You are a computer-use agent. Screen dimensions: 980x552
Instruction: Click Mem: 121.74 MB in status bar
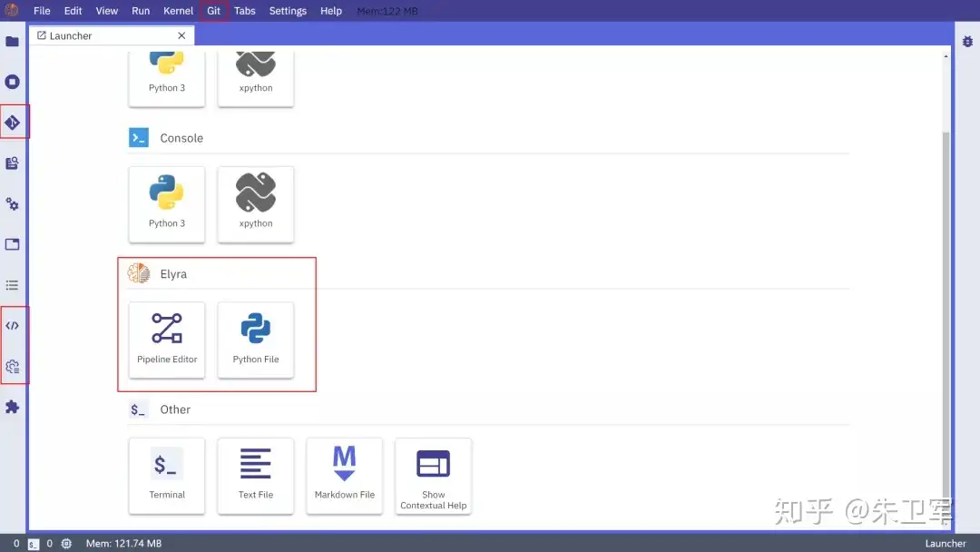(x=123, y=544)
